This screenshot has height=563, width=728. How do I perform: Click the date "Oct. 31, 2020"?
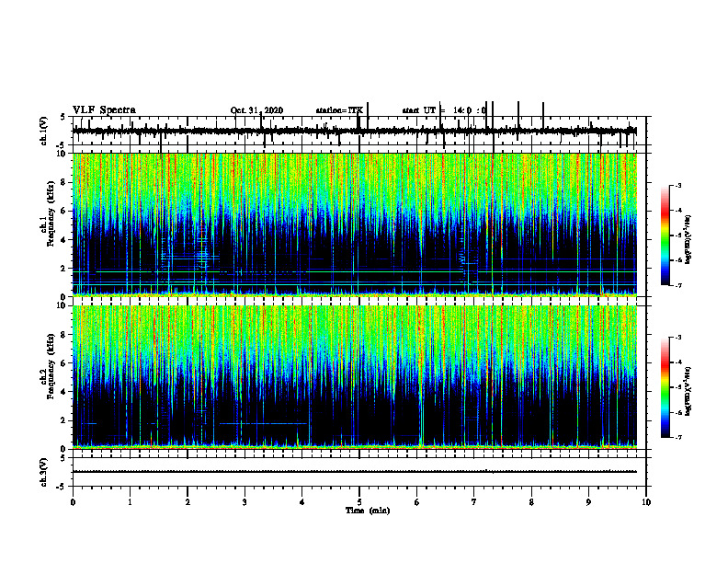[256, 110]
